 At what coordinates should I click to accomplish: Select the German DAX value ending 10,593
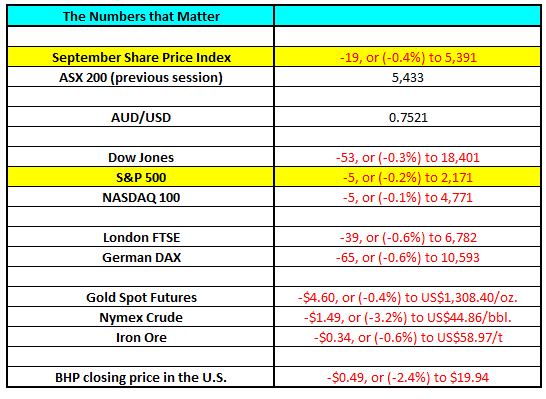(x=408, y=257)
